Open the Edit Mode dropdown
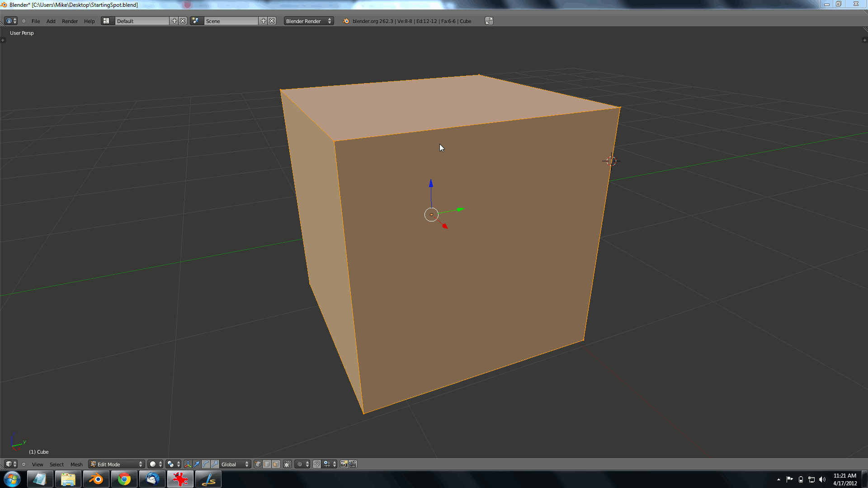The image size is (868, 488). (x=117, y=465)
